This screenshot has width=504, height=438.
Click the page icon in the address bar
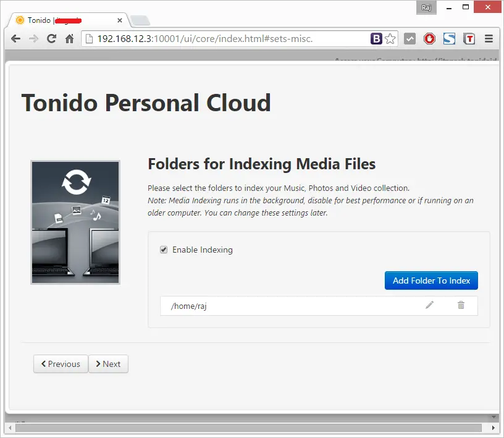(x=89, y=39)
